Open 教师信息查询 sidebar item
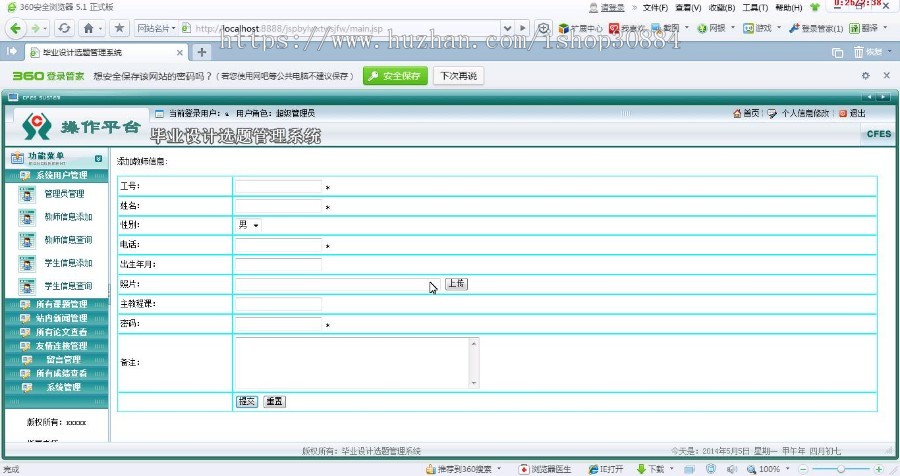 pos(68,240)
